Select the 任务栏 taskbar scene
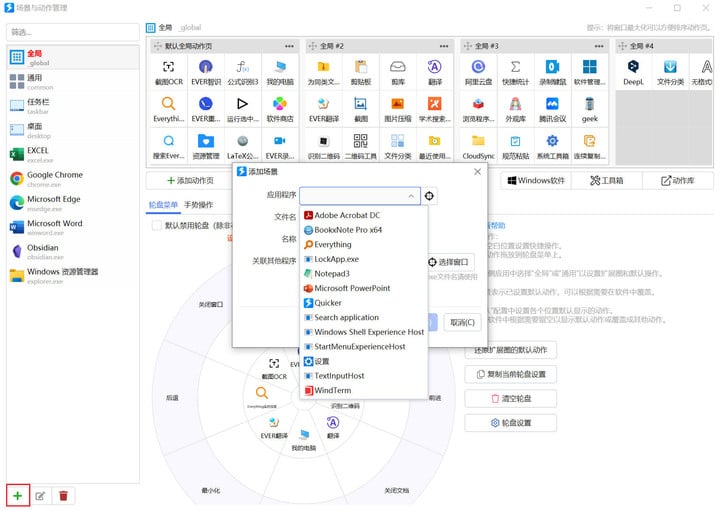 click(x=73, y=106)
